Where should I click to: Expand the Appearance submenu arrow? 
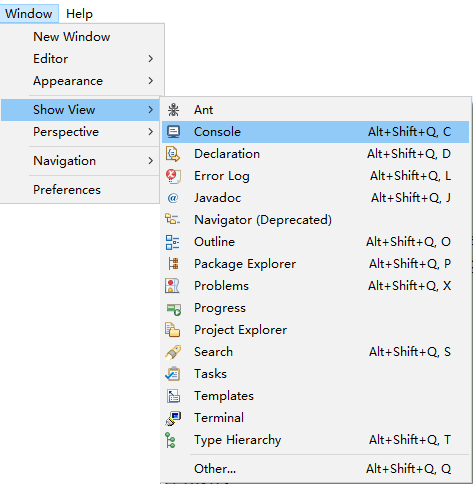(x=151, y=81)
